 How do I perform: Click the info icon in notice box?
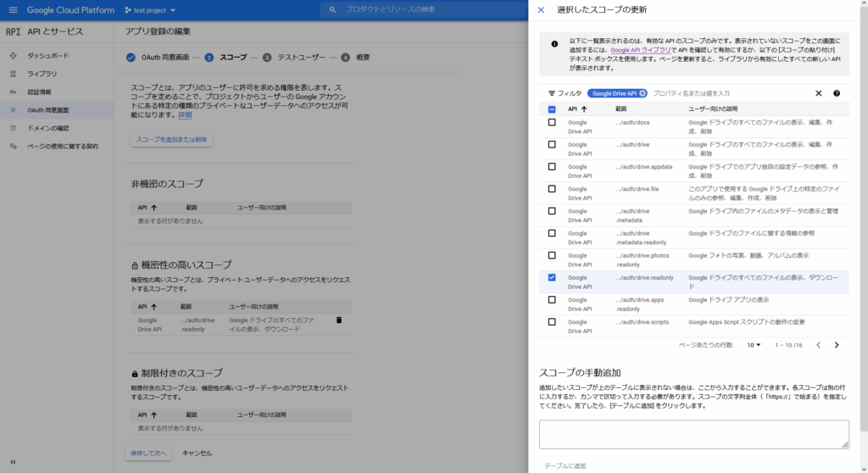tap(554, 44)
